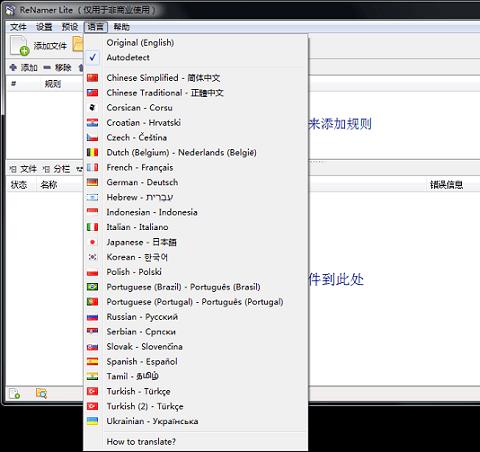
Task: Select Portuguese (Brazil) language
Action: (x=196, y=287)
